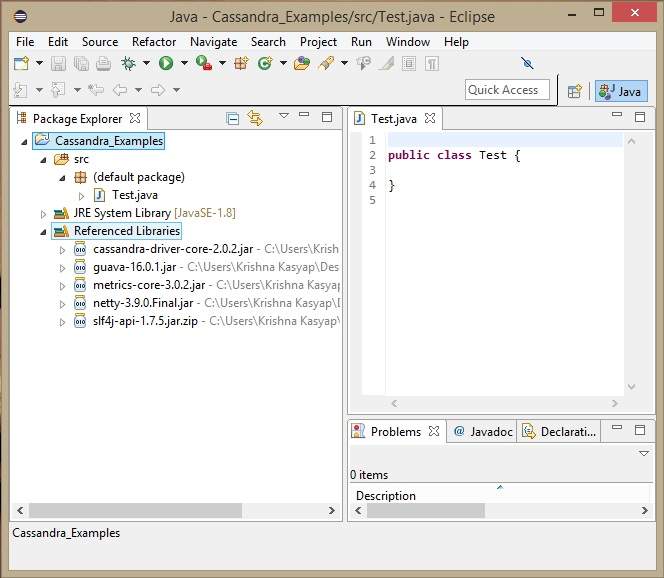Screen dimensions: 664x578
Task: Click the New Java Class icon
Action: [265, 63]
